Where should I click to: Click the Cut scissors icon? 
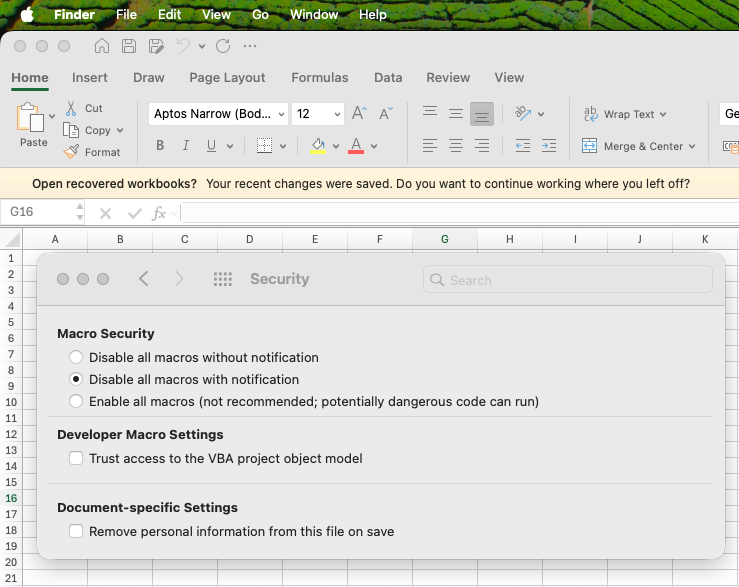click(71, 108)
